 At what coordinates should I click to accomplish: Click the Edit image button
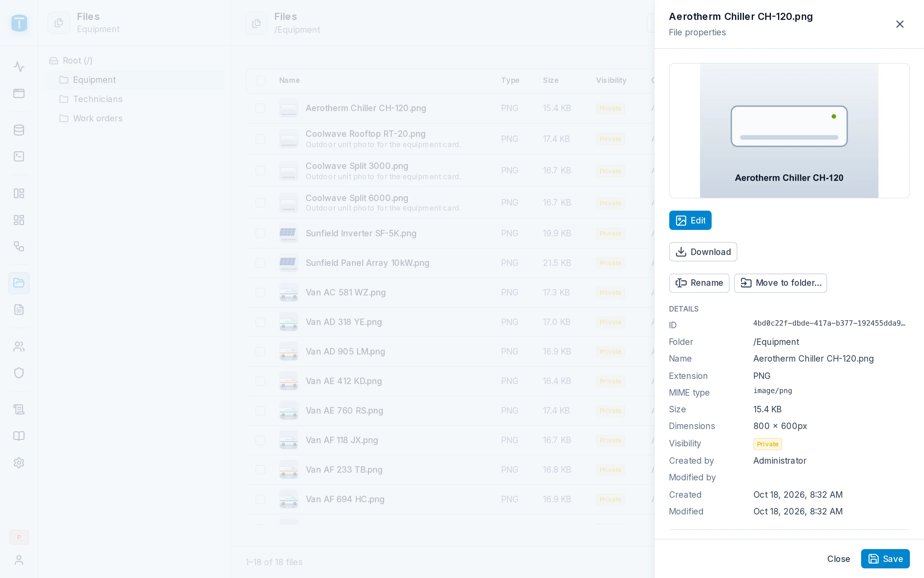(690, 220)
